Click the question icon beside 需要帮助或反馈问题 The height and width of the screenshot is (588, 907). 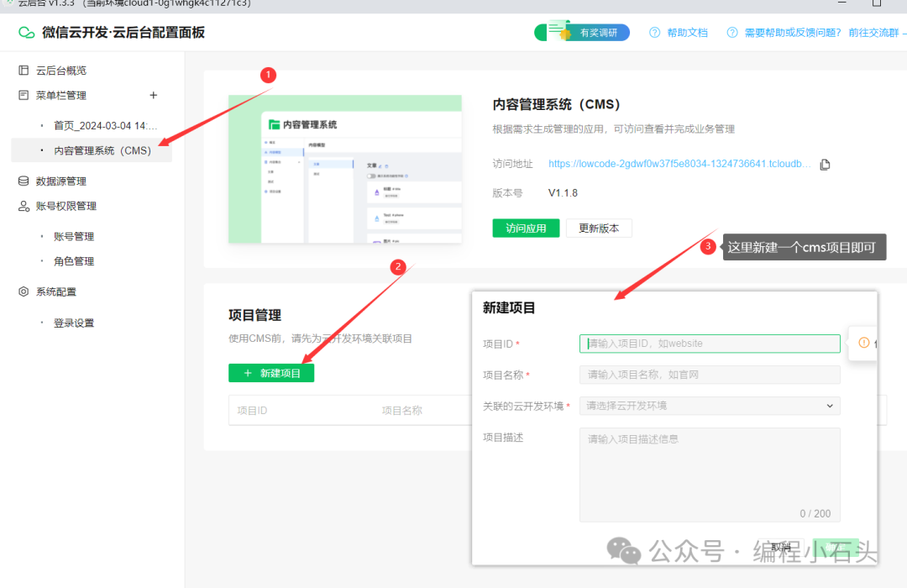(731, 33)
